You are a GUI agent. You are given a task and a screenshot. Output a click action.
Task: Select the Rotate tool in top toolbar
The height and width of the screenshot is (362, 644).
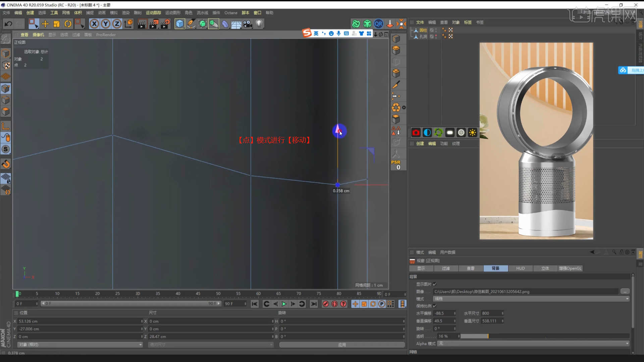[x=68, y=24]
